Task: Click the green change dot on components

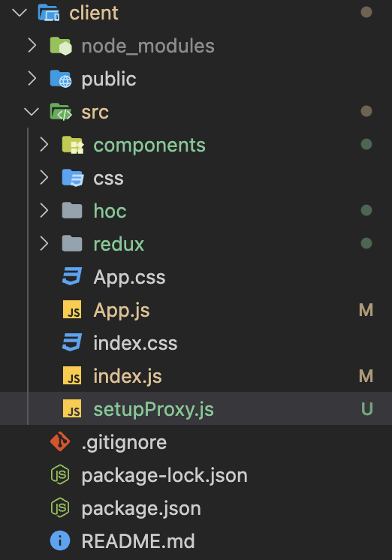Action: [366, 145]
